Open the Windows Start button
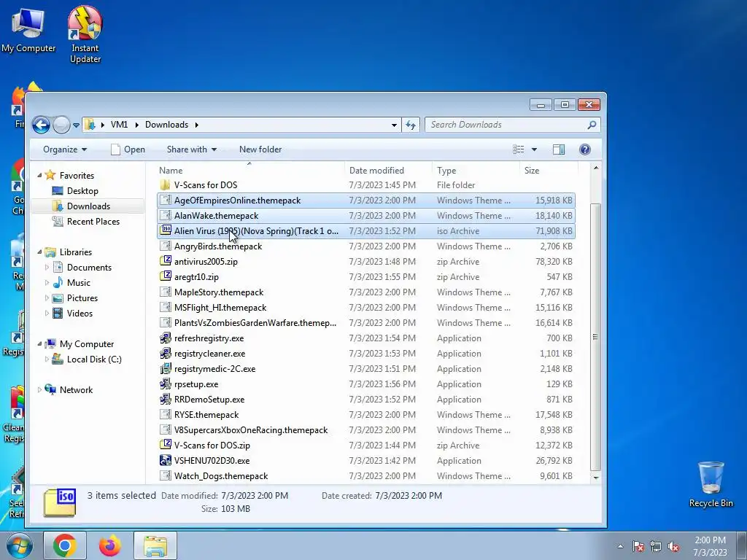 click(x=20, y=545)
